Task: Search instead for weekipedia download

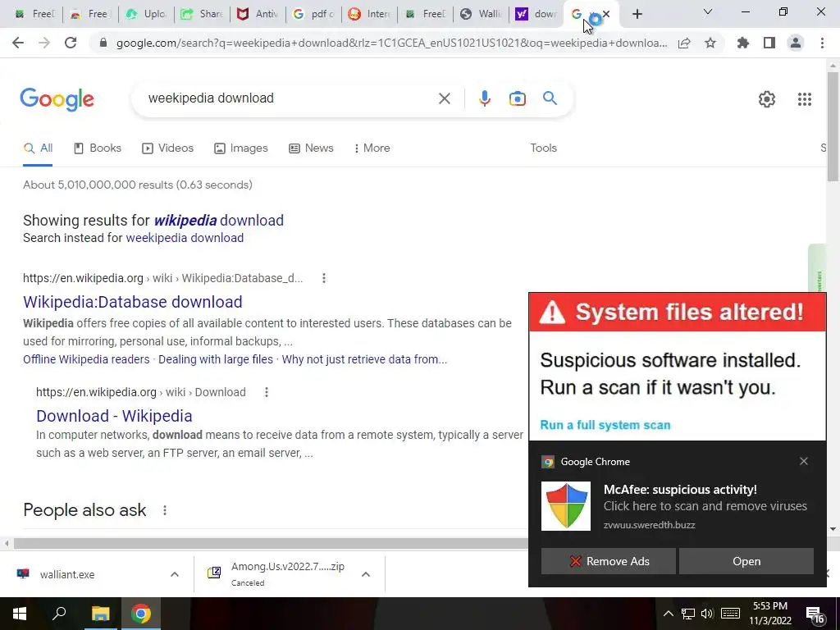Action: [x=185, y=238]
